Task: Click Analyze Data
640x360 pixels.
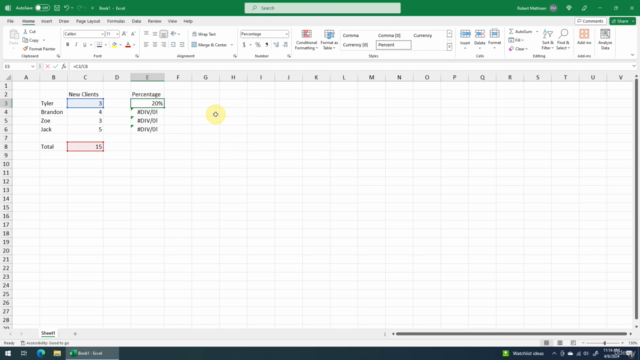Action: (605, 39)
